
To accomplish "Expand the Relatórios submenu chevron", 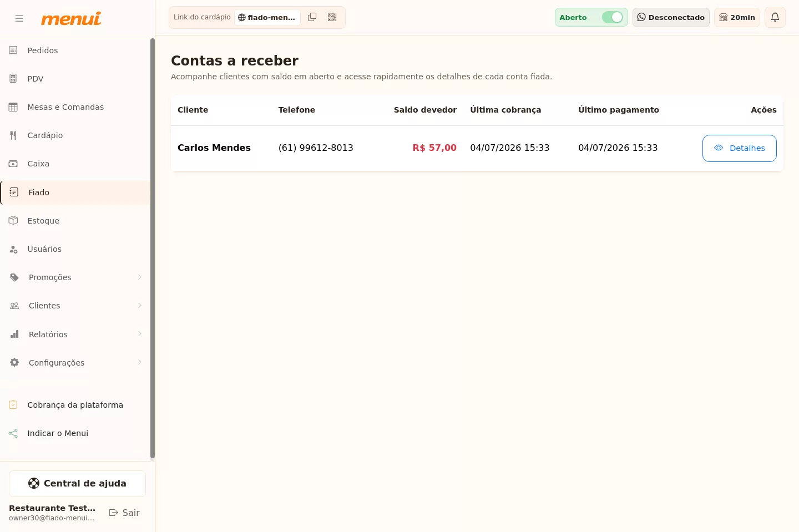I will [140, 334].
